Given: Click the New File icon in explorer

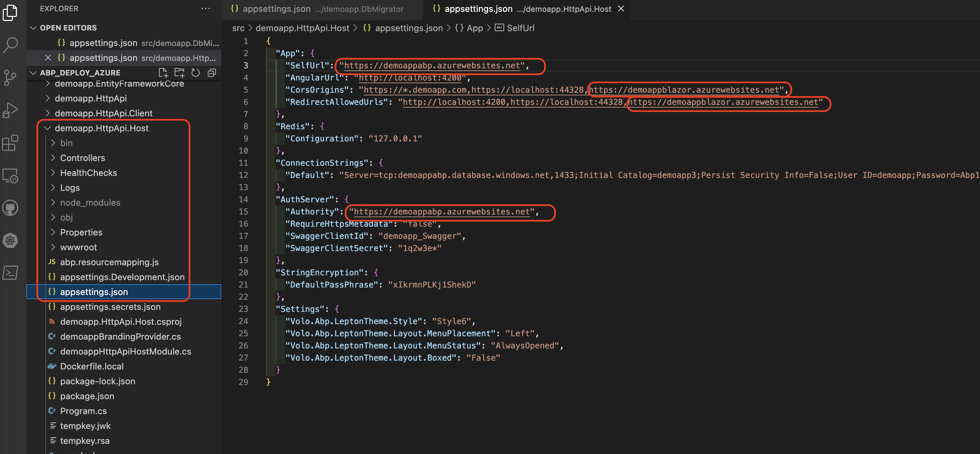Looking at the screenshot, I should [x=163, y=73].
